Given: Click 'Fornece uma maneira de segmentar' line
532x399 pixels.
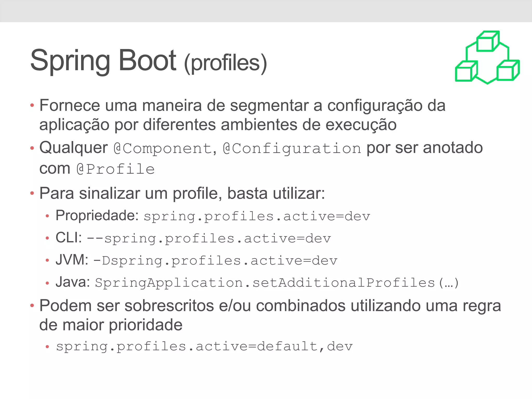Looking at the screenshot, I should [242, 106].
